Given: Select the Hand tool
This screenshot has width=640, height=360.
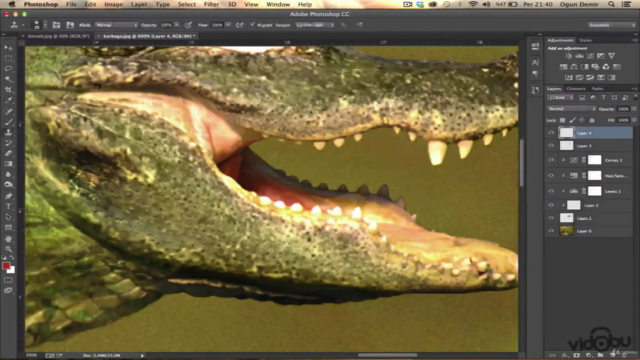Looking at the screenshot, I should pos(8,238).
